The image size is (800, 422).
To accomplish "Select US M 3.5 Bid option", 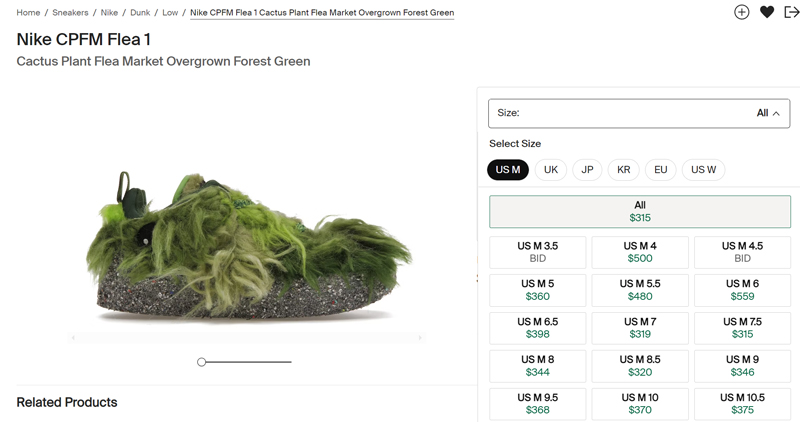I will coord(537,252).
